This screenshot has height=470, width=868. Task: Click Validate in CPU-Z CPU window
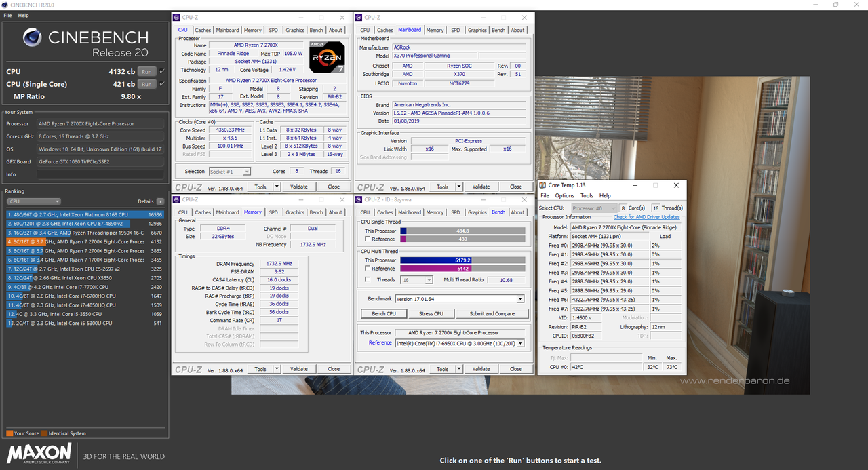coord(299,187)
